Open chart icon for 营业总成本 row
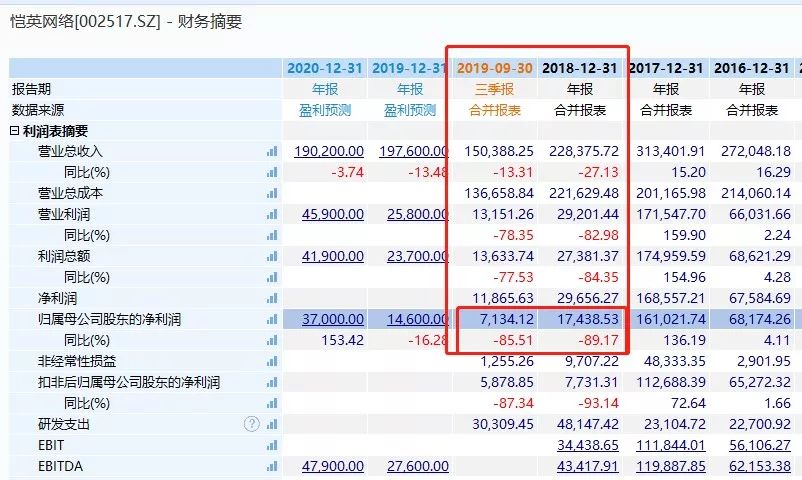The width and height of the screenshot is (802, 480). coord(272,193)
